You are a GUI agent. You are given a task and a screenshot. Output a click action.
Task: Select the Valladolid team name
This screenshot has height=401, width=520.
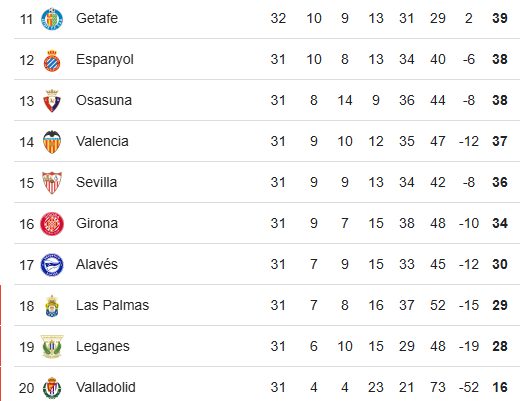(106, 387)
